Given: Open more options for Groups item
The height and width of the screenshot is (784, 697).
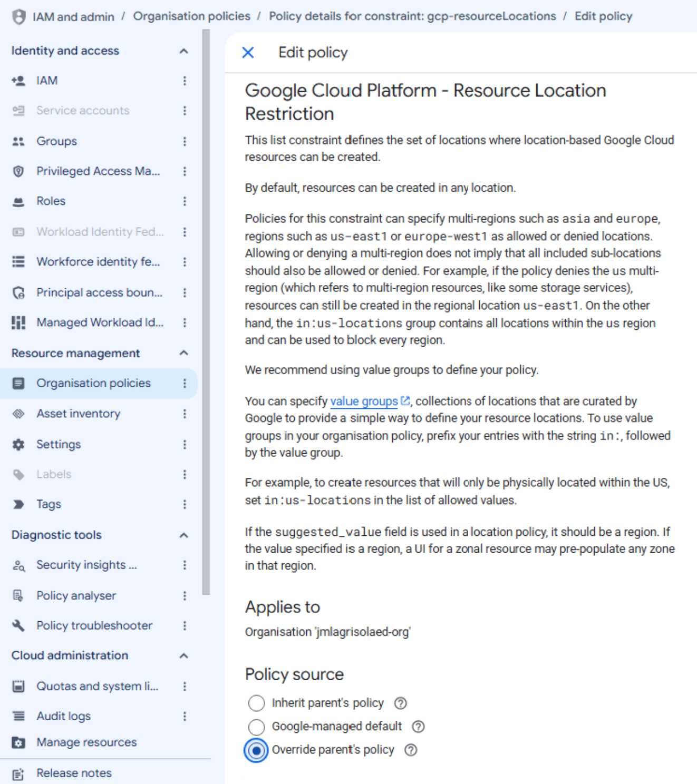Looking at the screenshot, I should tap(185, 141).
